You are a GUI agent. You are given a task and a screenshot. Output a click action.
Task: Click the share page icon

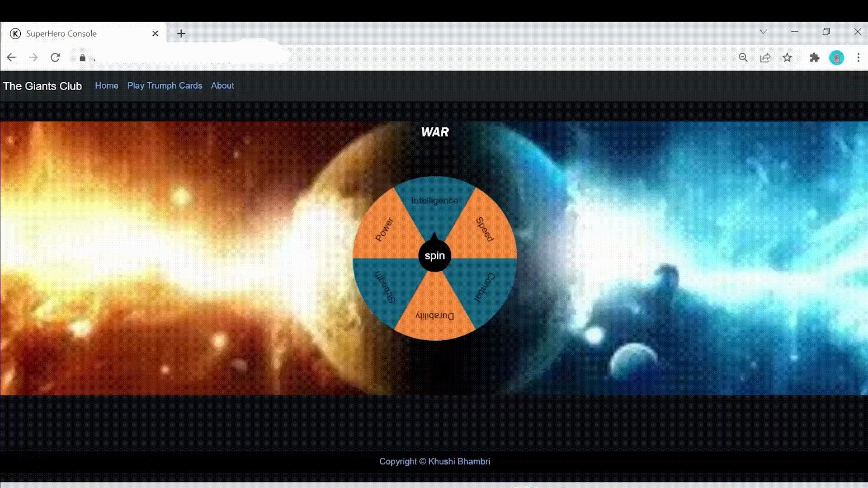pyautogui.click(x=765, y=57)
